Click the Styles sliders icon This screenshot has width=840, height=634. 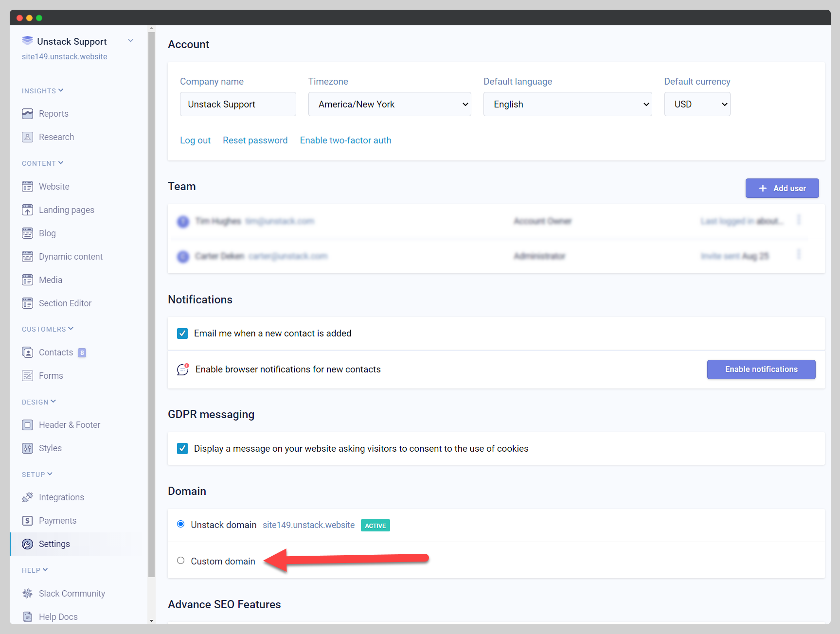[x=27, y=448]
